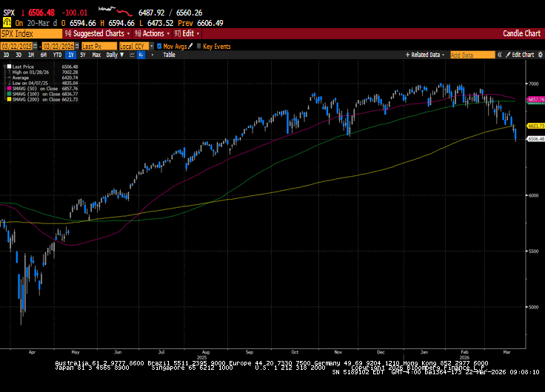Open the Actions menu
Image resolution: width=545 pixels, height=392 pixels.
coord(152,33)
